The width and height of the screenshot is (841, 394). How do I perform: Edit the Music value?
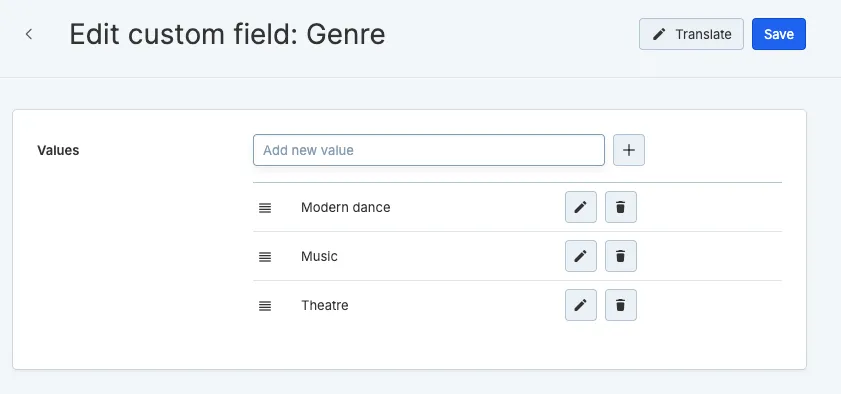(x=580, y=256)
